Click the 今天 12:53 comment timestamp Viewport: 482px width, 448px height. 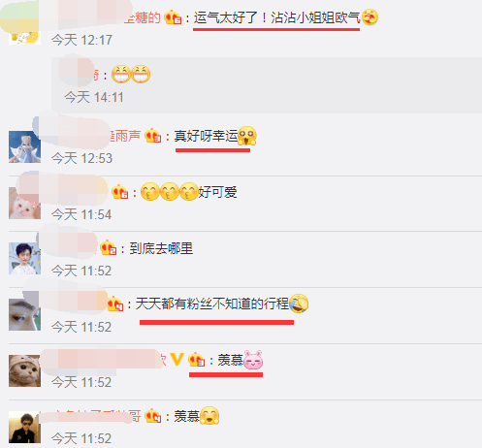(81, 158)
